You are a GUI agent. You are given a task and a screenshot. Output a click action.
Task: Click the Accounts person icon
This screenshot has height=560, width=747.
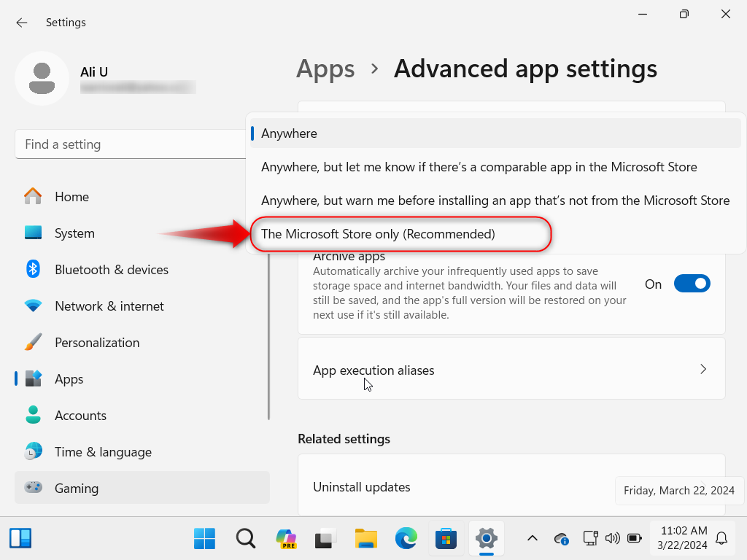[x=33, y=415]
